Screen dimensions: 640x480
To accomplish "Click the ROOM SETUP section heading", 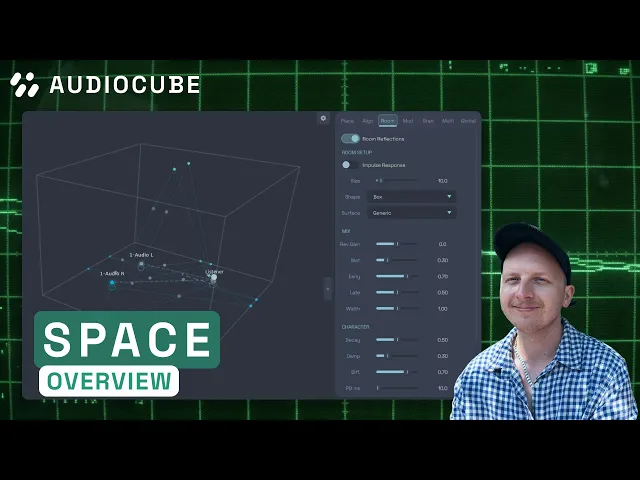I will pyautogui.click(x=357, y=152).
